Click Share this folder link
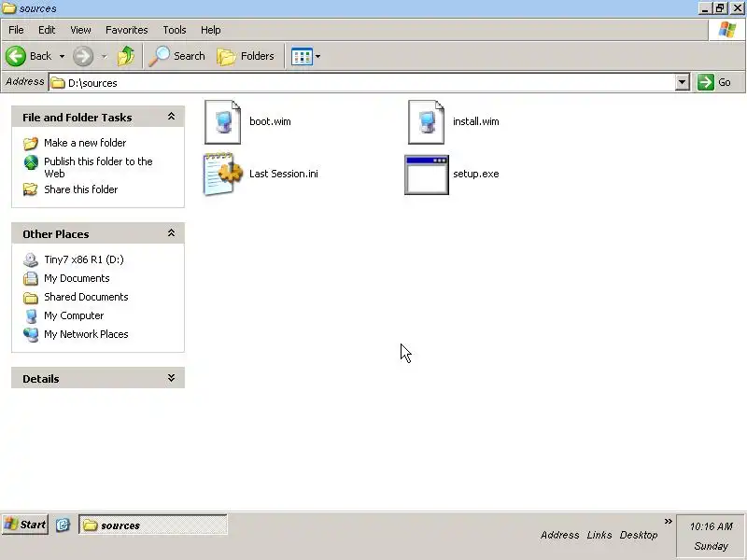 (x=81, y=189)
